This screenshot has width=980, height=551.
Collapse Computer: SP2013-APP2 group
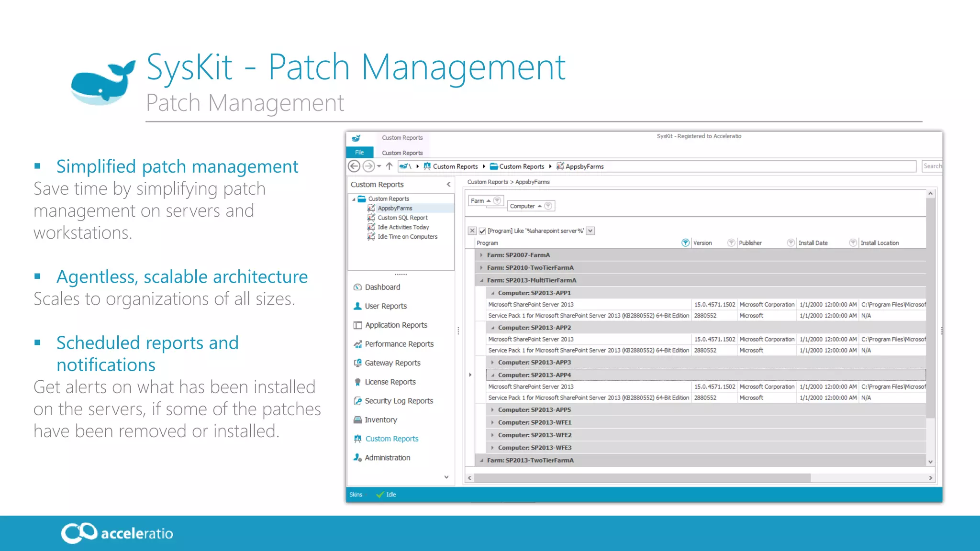pyautogui.click(x=492, y=328)
